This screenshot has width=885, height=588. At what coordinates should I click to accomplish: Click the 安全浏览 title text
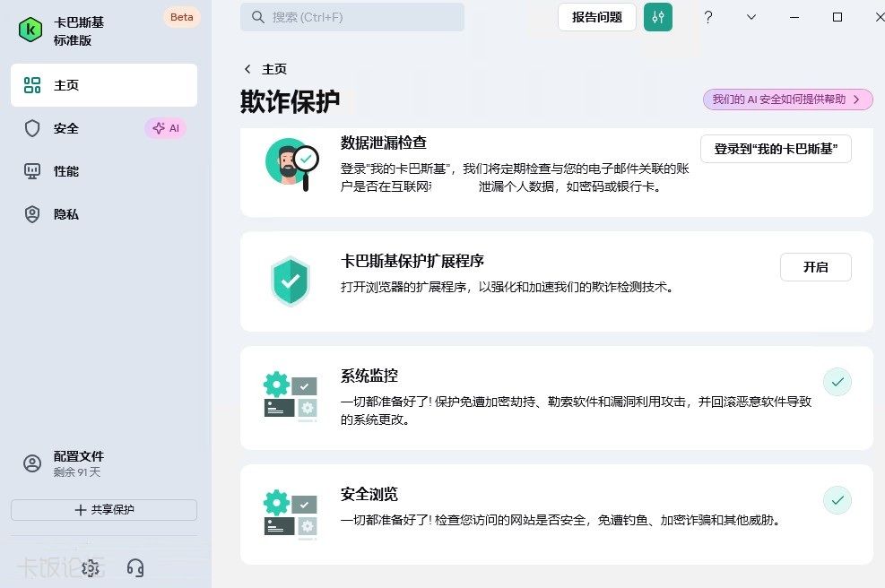coord(369,494)
